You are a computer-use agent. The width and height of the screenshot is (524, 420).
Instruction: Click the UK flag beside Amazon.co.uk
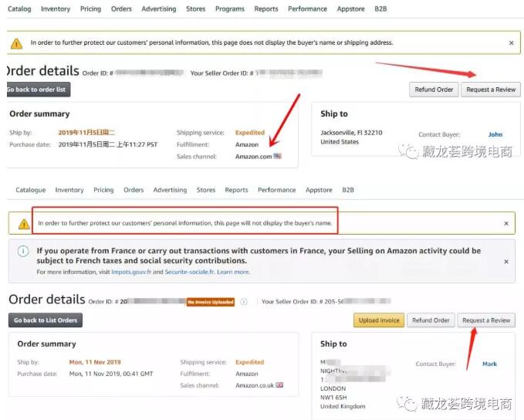[x=279, y=384]
